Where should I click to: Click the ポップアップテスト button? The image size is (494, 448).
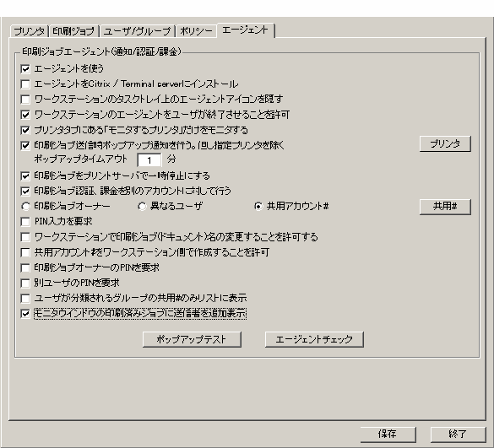[x=192, y=339]
